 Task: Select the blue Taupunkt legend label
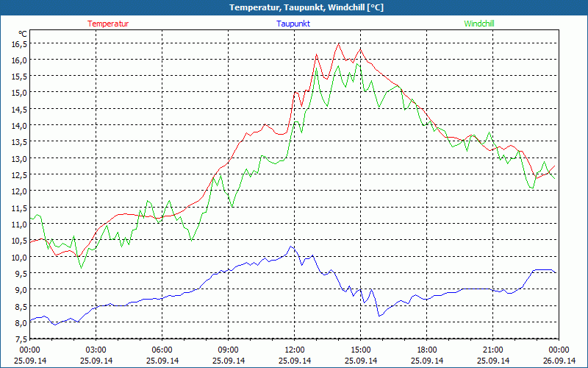coord(293,24)
